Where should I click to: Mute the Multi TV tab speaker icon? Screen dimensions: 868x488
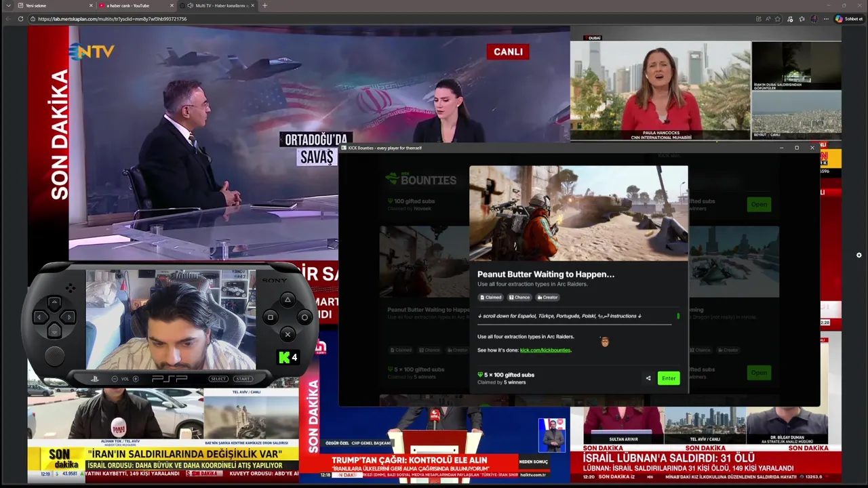pyautogui.click(x=191, y=5)
